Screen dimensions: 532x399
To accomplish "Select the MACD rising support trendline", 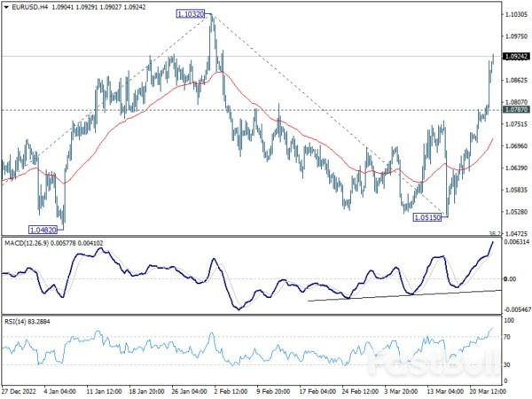I will [x=404, y=295].
